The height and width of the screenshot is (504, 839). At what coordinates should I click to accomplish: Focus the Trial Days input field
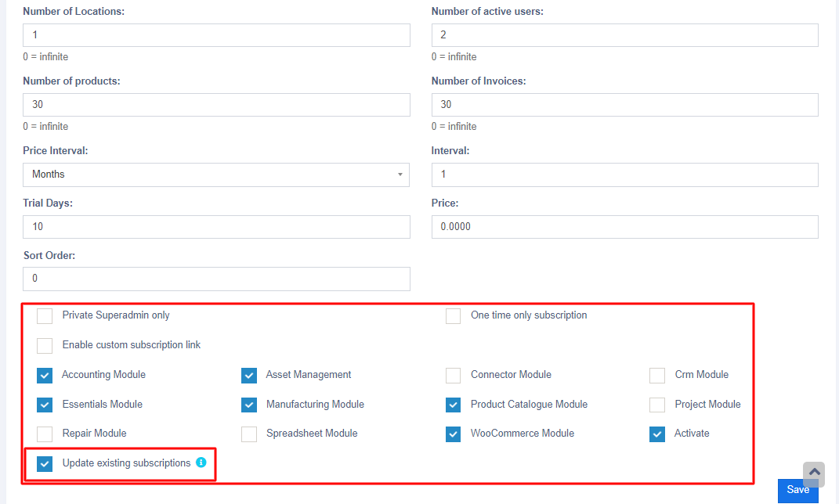[216, 227]
